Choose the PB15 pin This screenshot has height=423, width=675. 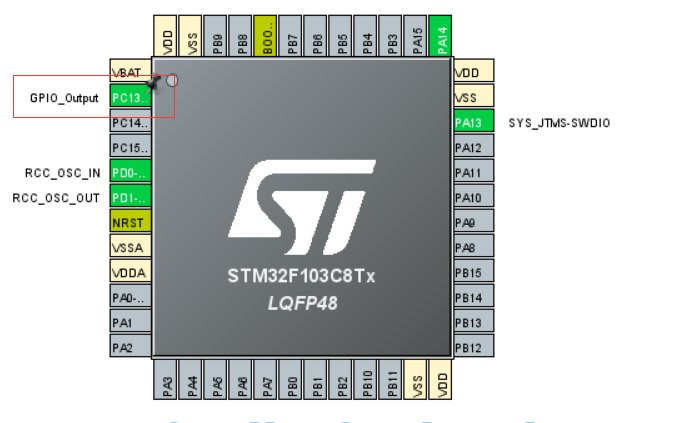pos(474,272)
